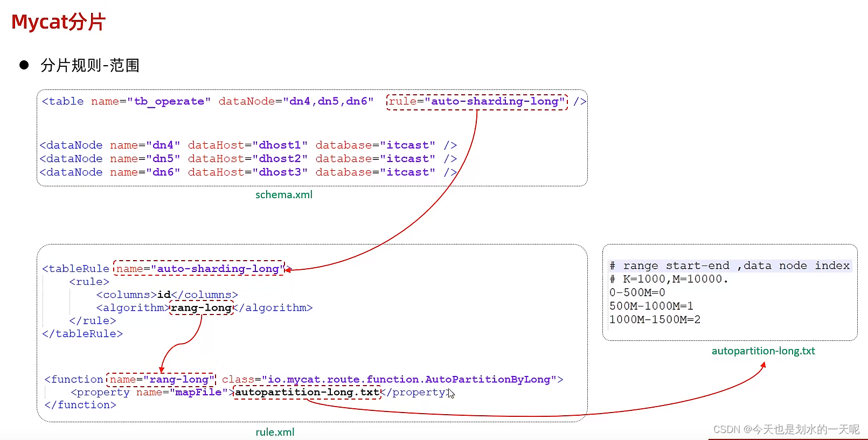This screenshot has width=868, height=440.
Task: Select the "# range start-end ,data node index" comment
Action: tap(730, 266)
